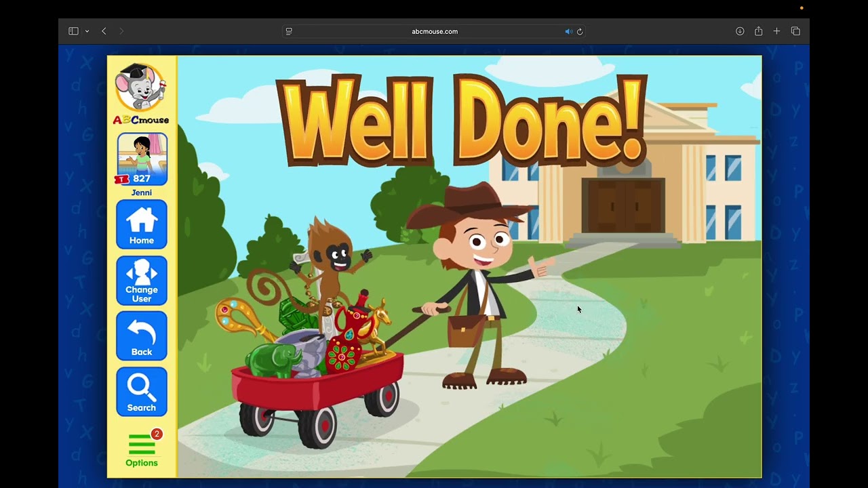
Task: Open a new tab with plus icon
Action: click(x=776, y=31)
